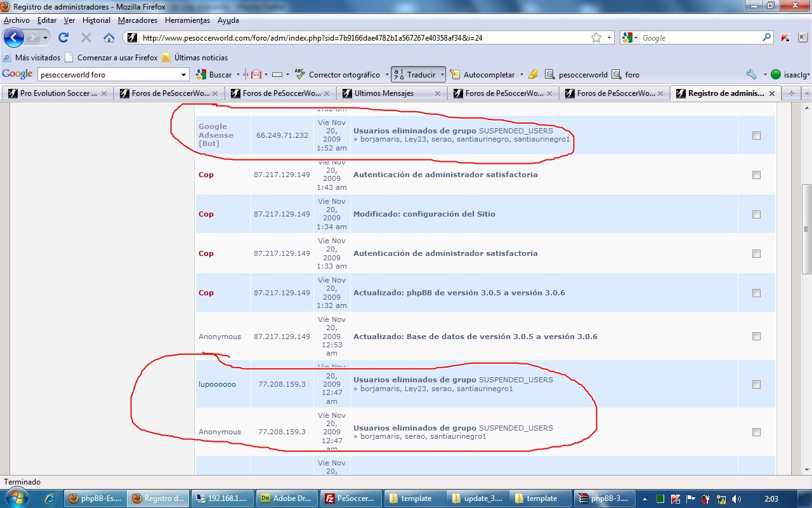Viewport: 812px width, 508px height.
Task: Click Google Toolbar Buscar button
Action: tap(214, 74)
